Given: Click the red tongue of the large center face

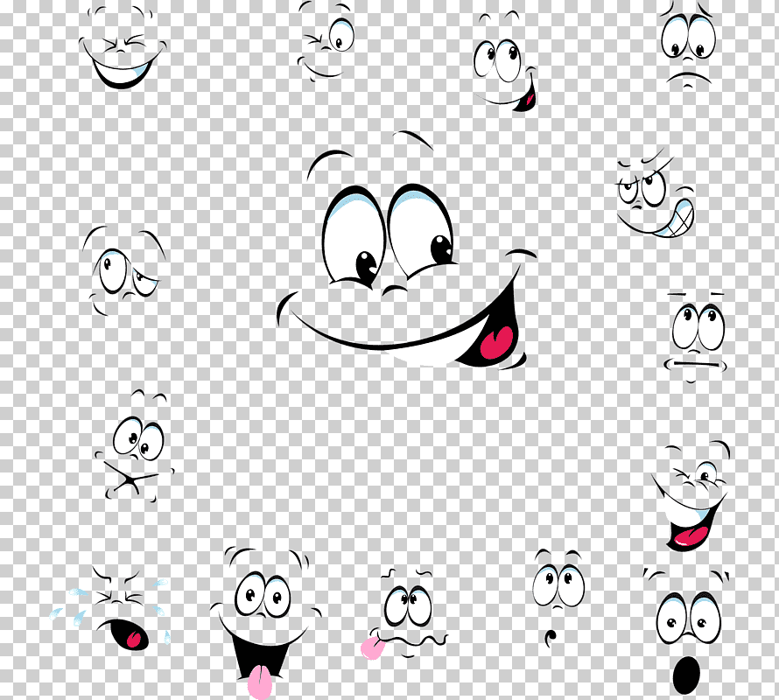Looking at the screenshot, I should point(495,342).
